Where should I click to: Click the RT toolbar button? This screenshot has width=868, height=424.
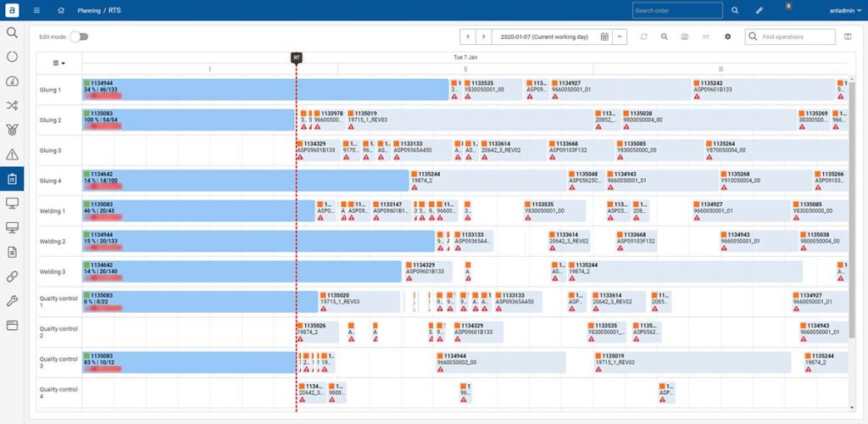[x=706, y=36]
